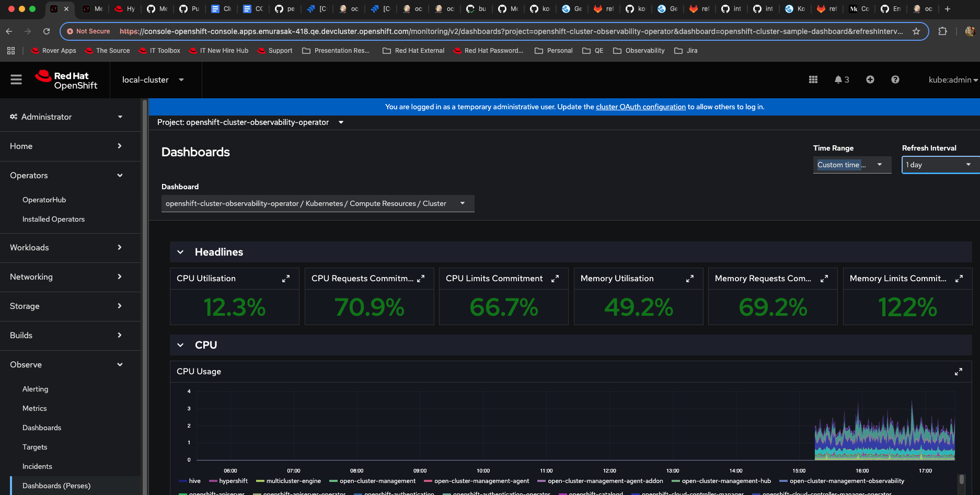
Task: Collapse the Headlines section
Action: [180, 252]
